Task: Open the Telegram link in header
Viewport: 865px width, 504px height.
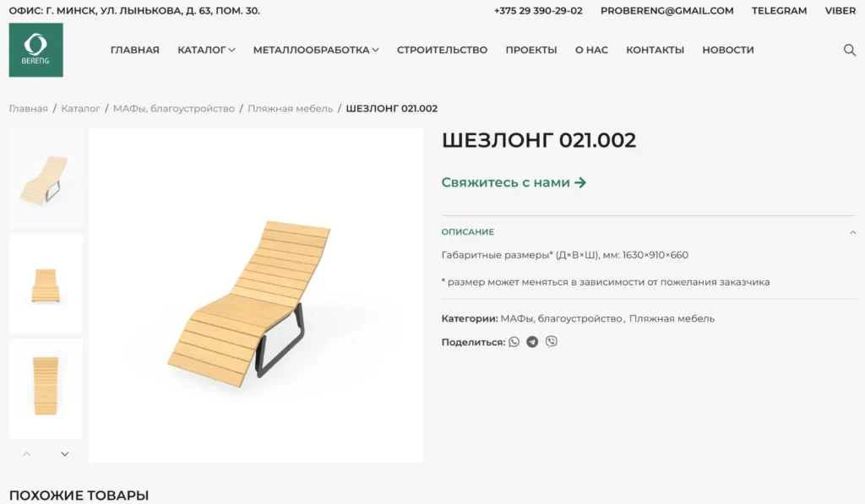Action: point(779,10)
